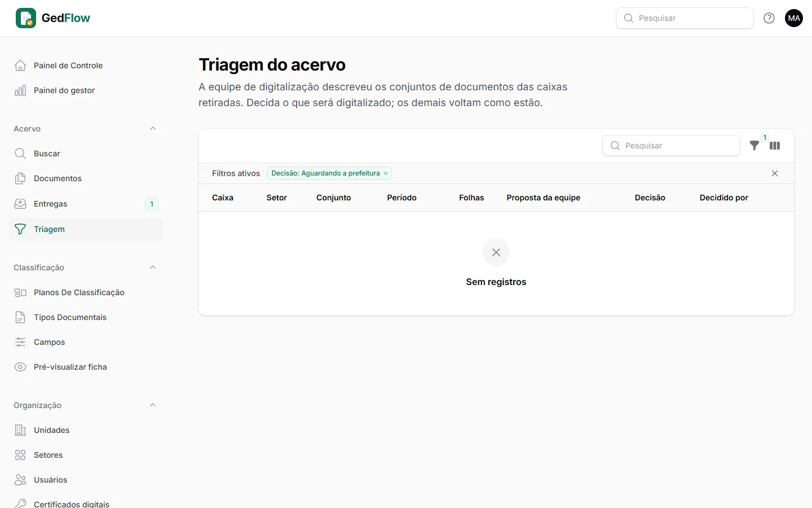
Task: Click the Folhas column header
Action: (x=471, y=198)
